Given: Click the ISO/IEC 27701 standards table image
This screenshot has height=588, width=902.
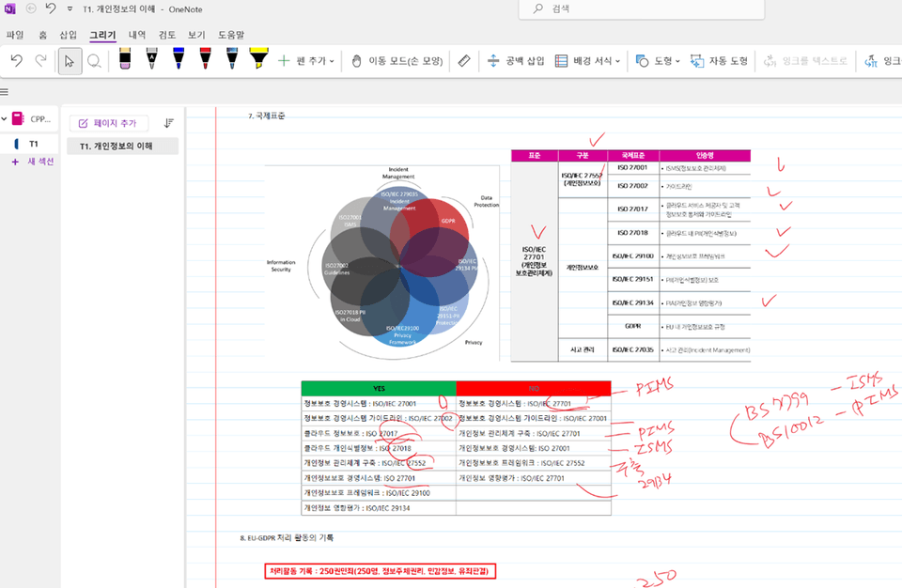Looking at the screenshot, I should (x=630, y=256).
